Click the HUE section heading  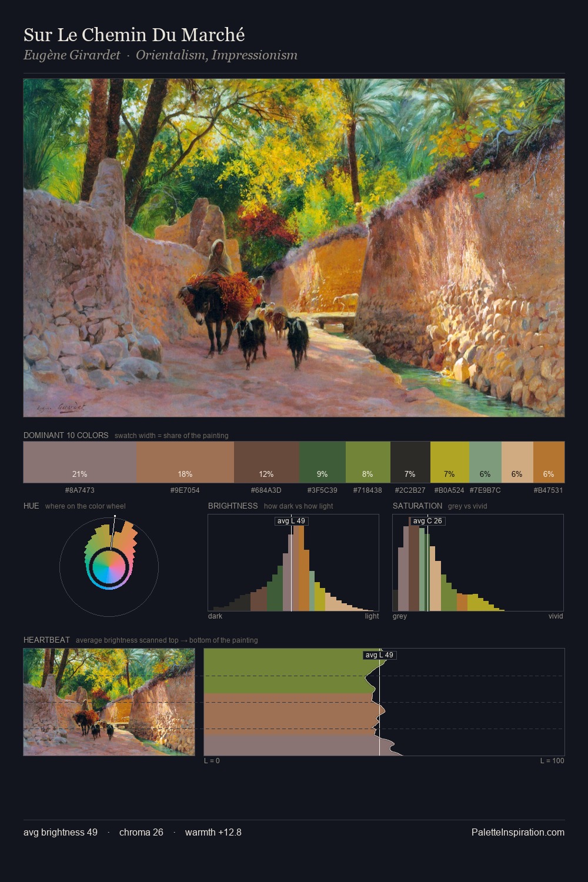point(31,506)
